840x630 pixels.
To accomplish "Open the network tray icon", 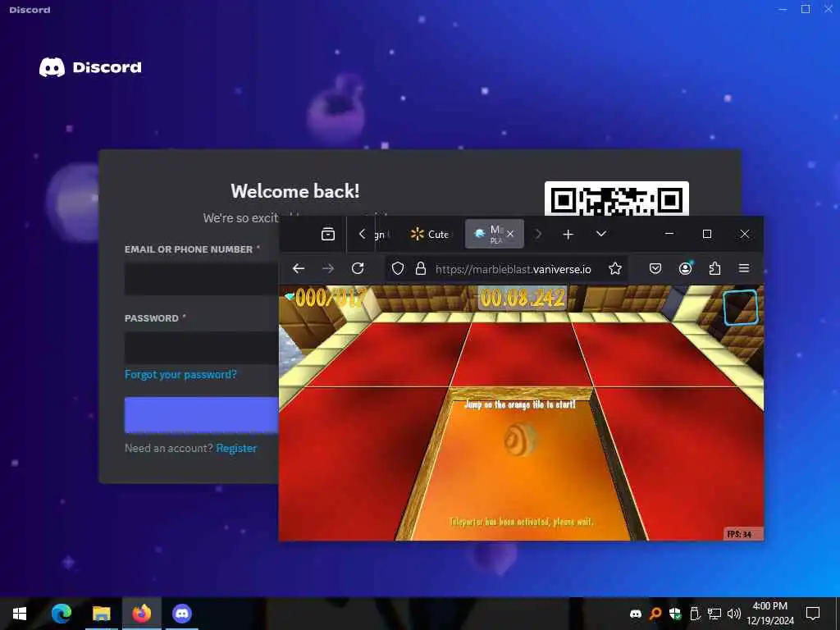I will [714, 614].
